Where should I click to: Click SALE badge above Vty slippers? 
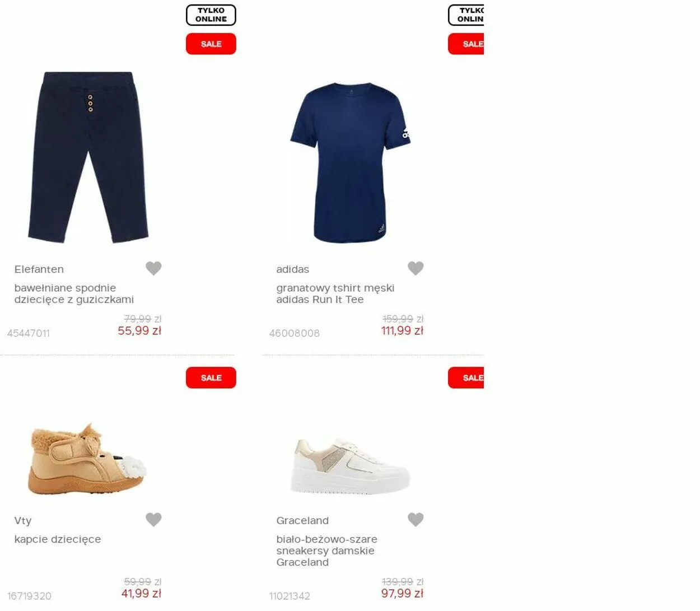(211, 377)
